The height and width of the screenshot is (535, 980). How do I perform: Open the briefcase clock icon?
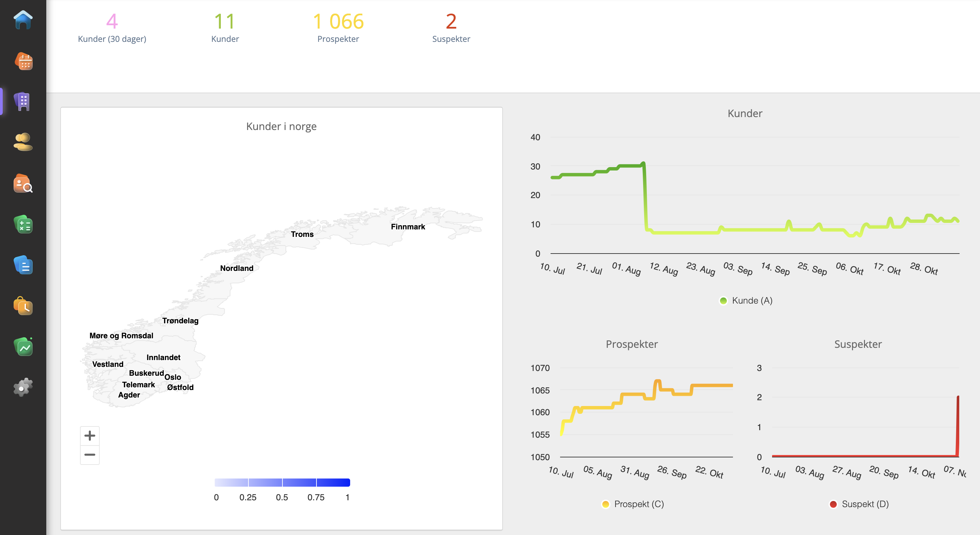coord(23,306)
